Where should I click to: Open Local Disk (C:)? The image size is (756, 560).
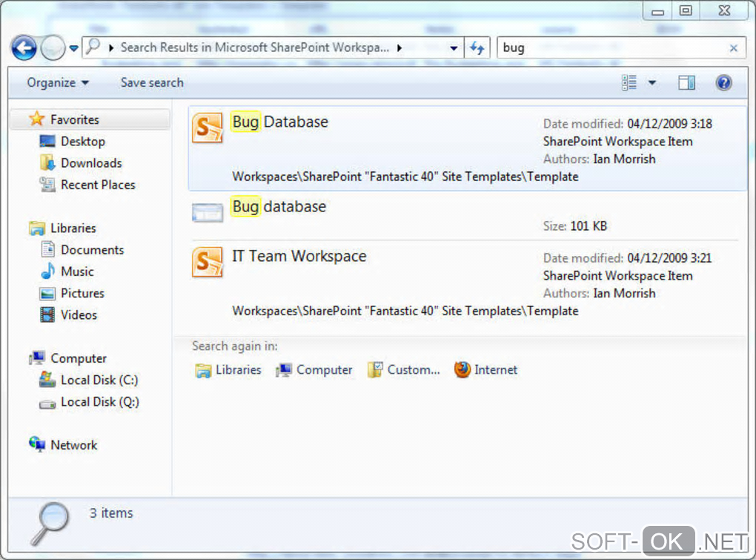tap(99, 380)
